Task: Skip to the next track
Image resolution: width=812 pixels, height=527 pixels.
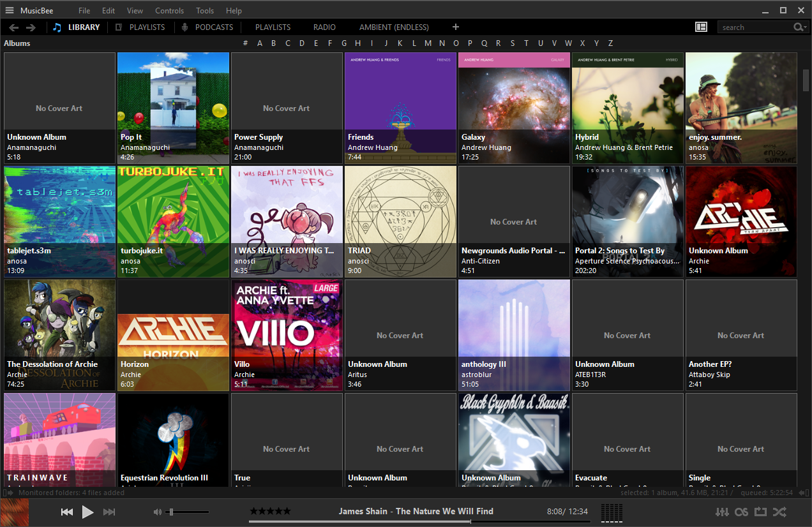Action: coord(109,512)
